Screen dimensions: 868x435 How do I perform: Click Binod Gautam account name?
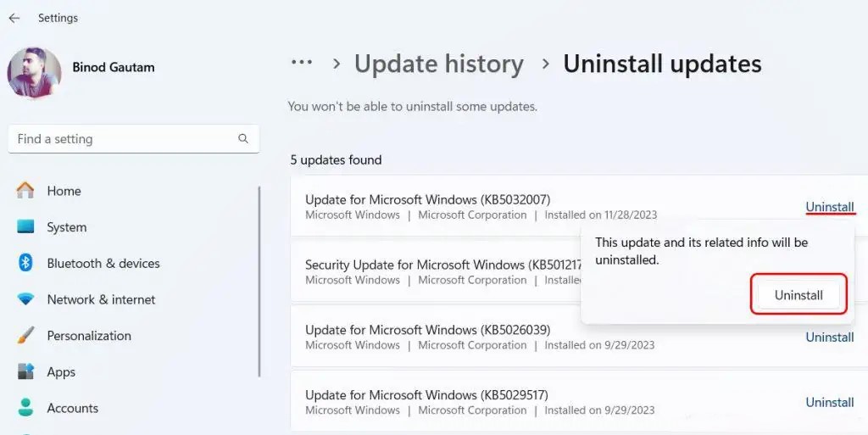[114, 68]
